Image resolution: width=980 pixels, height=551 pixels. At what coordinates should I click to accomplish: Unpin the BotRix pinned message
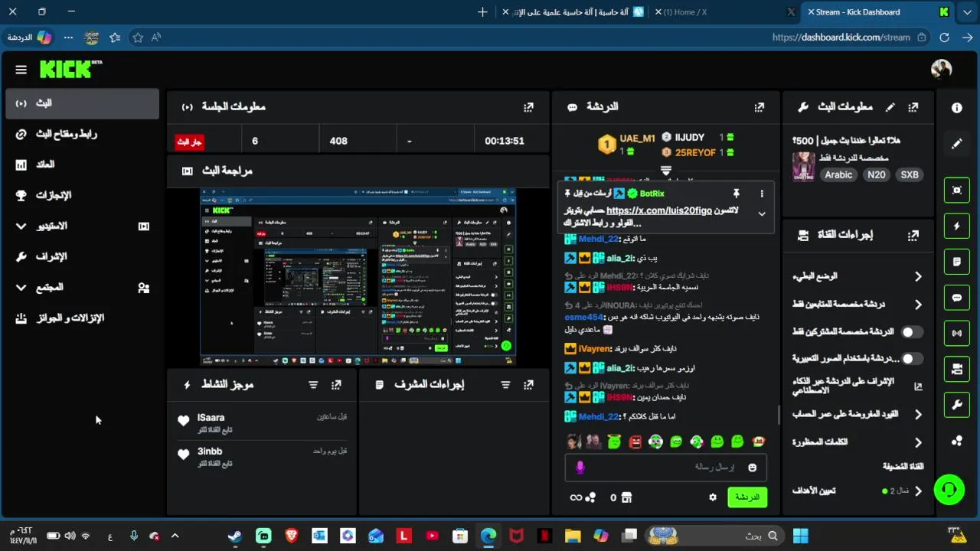(x=736, y=194)
